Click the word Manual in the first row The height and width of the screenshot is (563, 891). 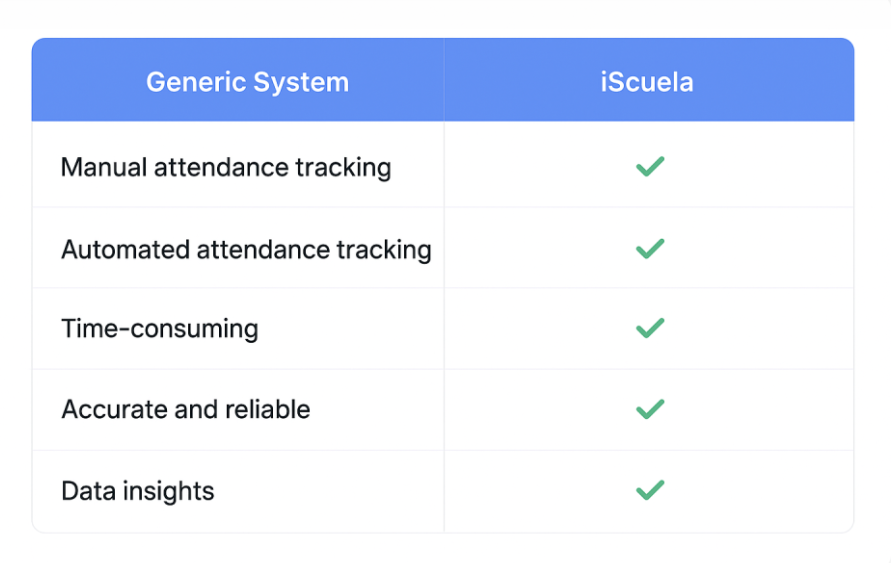104,167
